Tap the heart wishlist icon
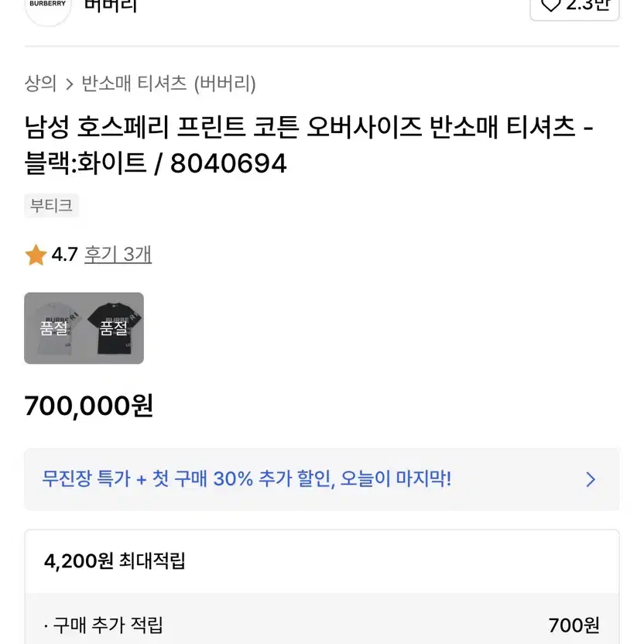Viewport: 644px width, 644px height. pyautogui.click(x=550, y=5)
